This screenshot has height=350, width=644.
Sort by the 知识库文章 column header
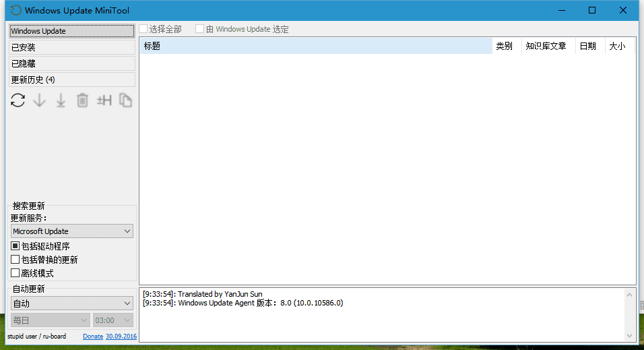549,46
